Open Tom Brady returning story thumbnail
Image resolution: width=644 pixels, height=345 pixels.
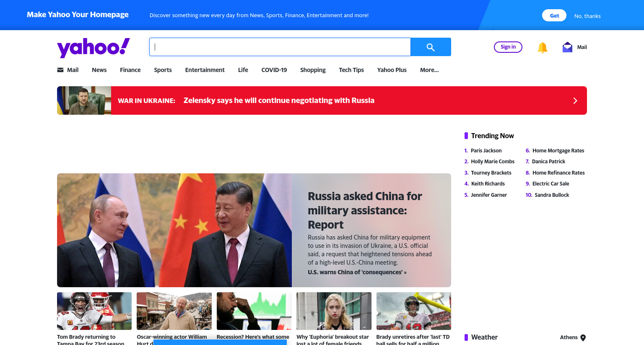click(x=94, y=311)
